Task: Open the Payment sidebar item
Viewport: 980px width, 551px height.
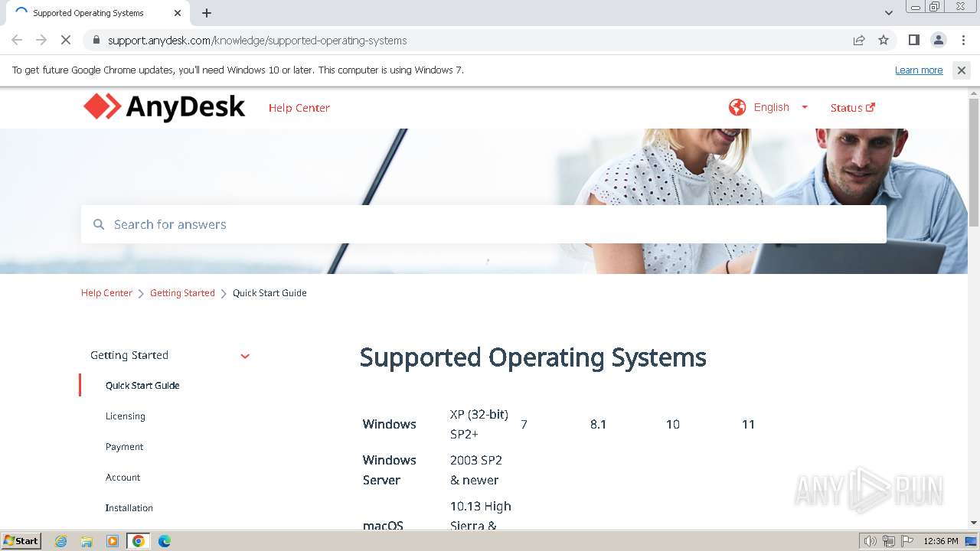Action: coord(124,447)
